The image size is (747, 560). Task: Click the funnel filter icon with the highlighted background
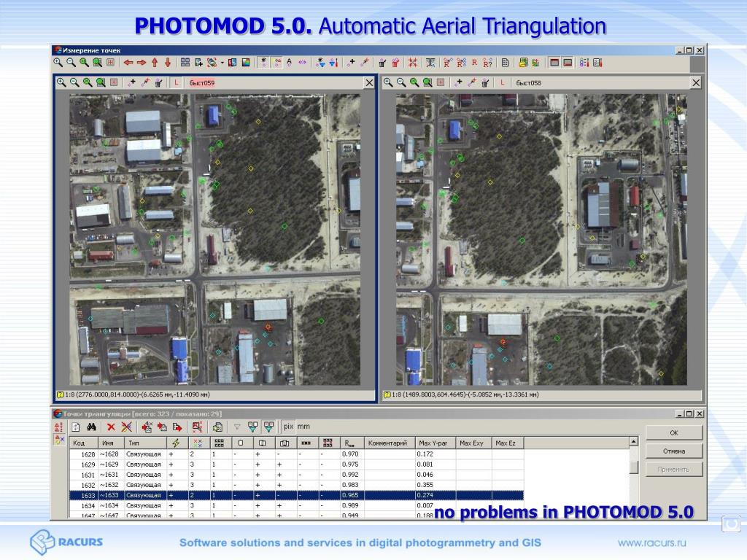click(268, 427)
